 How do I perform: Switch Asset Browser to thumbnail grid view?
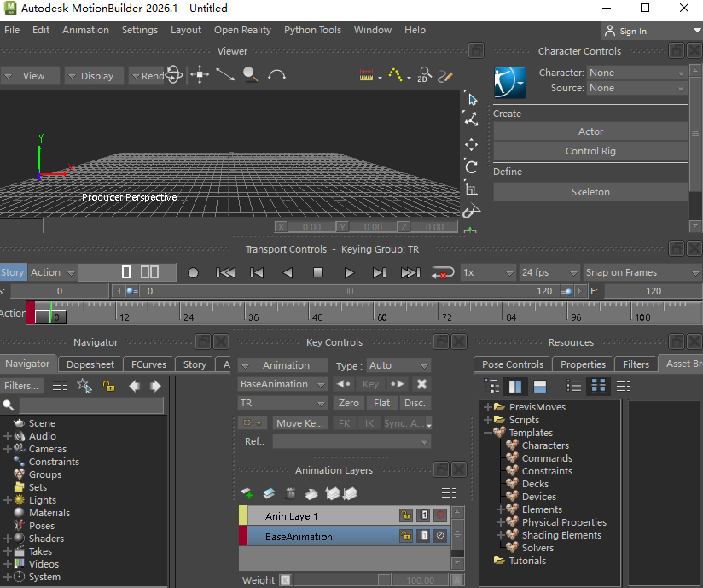[598, 386]
